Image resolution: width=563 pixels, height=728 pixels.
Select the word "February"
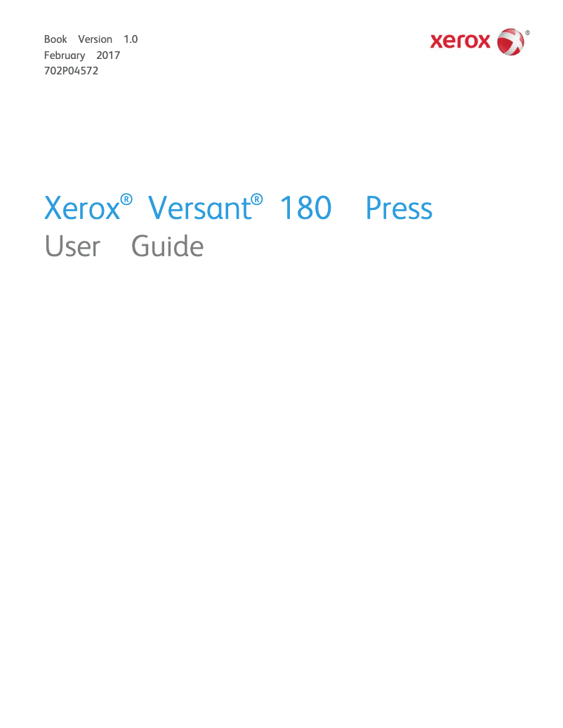click(65, 55)
